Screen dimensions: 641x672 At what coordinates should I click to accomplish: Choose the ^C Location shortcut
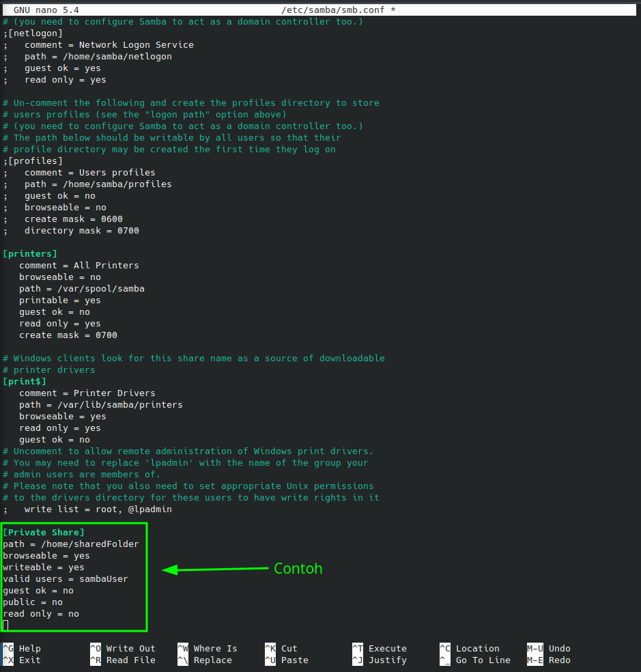(x=470, y=648)
